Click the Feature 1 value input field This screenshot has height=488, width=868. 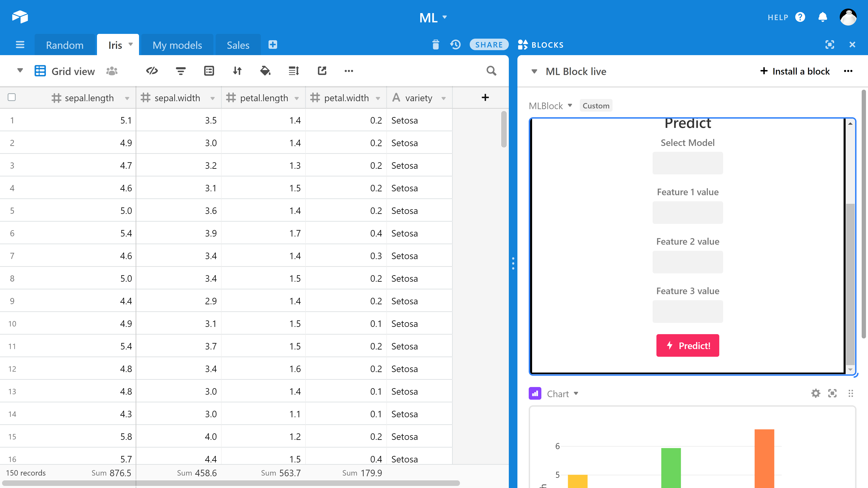pos(687,213)
